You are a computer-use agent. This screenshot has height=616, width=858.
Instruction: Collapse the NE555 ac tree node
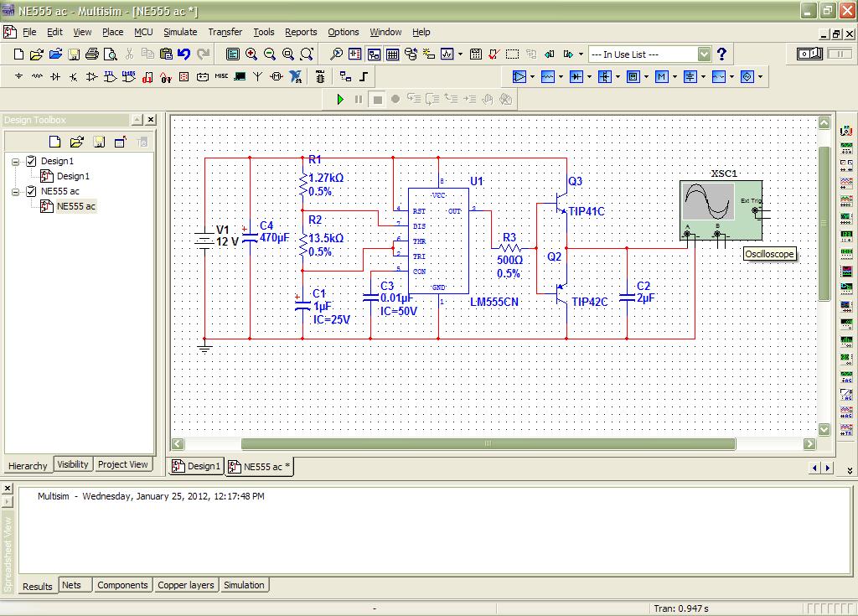(x=16, y=191)
